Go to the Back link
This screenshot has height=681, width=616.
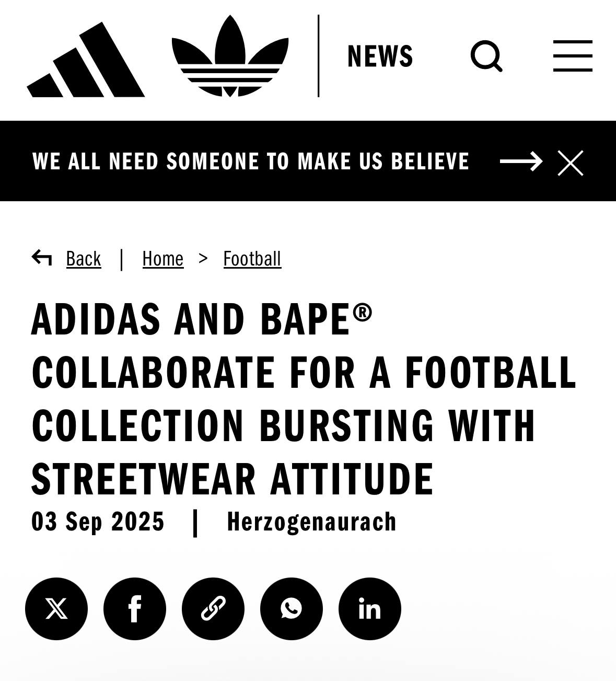[x=84, y=259]
